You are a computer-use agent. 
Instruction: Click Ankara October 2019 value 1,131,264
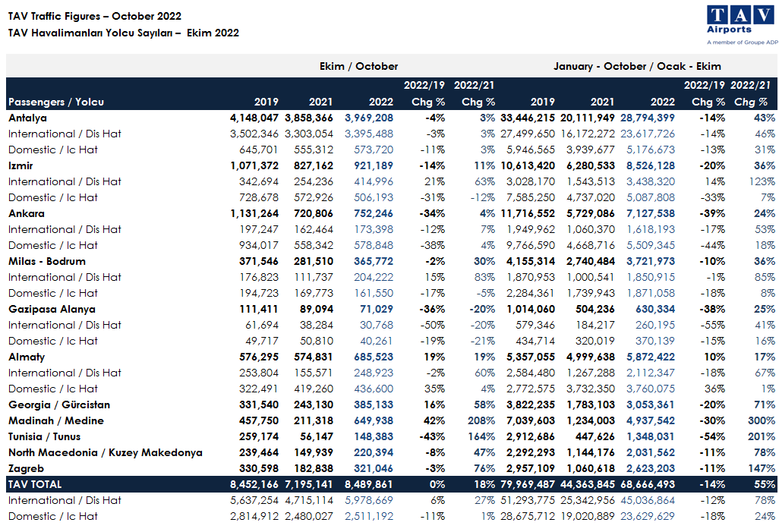click(x=254, y=213)
